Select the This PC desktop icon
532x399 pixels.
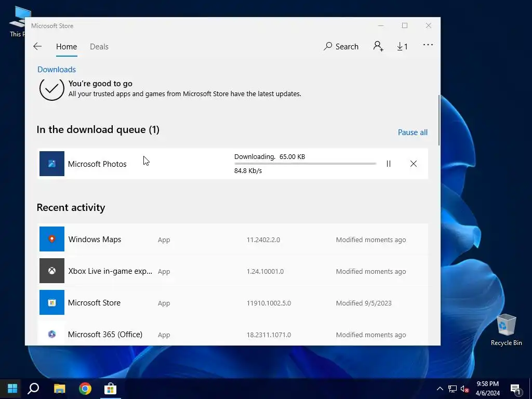click(17, 22)
